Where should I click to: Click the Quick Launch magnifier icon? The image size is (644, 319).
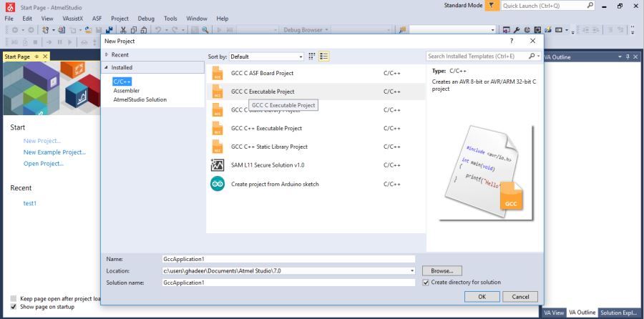(590, 5)
